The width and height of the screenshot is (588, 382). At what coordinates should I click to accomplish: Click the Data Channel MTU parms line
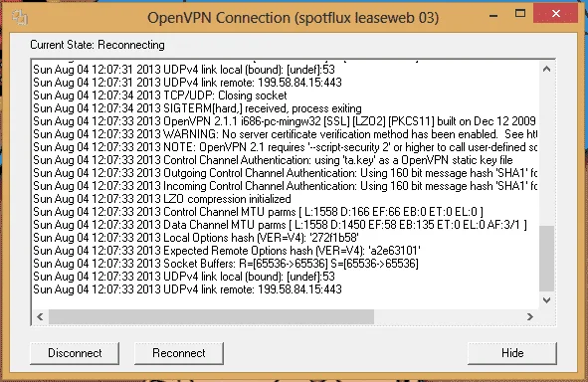coord(281,225)
